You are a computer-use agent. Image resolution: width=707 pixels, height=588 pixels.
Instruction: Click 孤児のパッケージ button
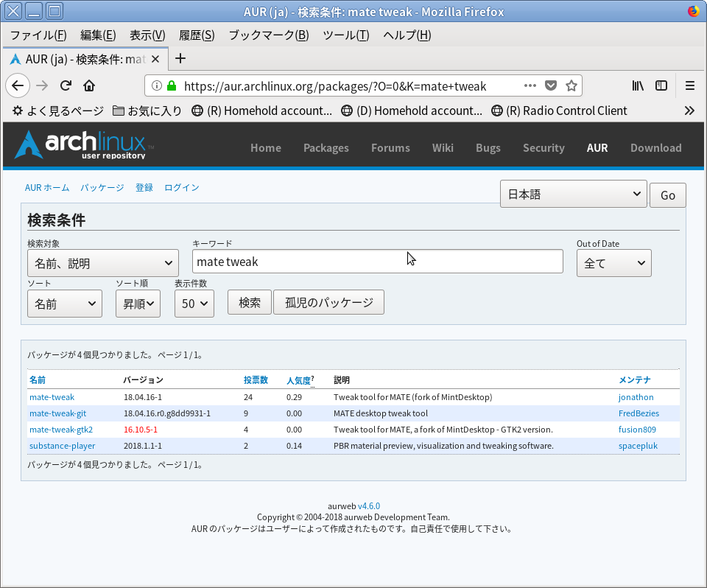point(328,302)
